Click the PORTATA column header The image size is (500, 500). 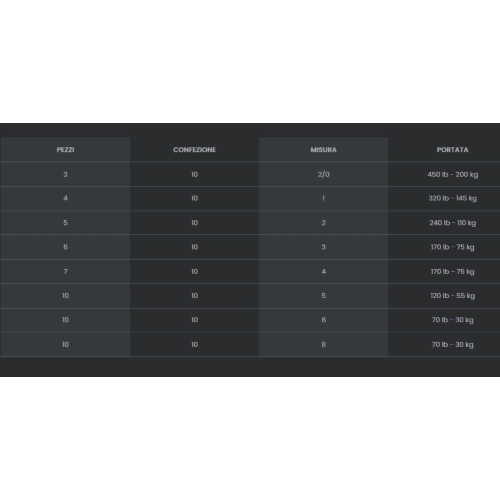click(452, 150)
